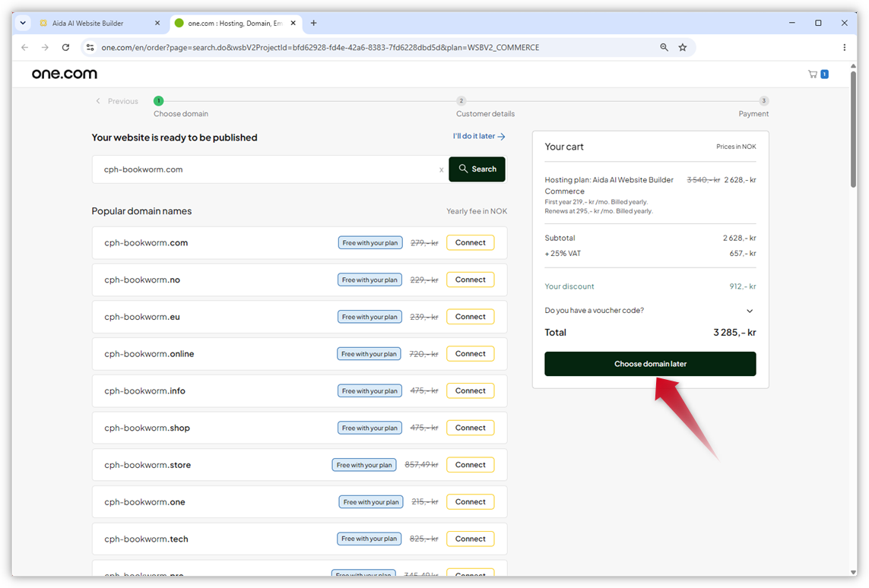Focus the domain search input field

pos(269,169)
